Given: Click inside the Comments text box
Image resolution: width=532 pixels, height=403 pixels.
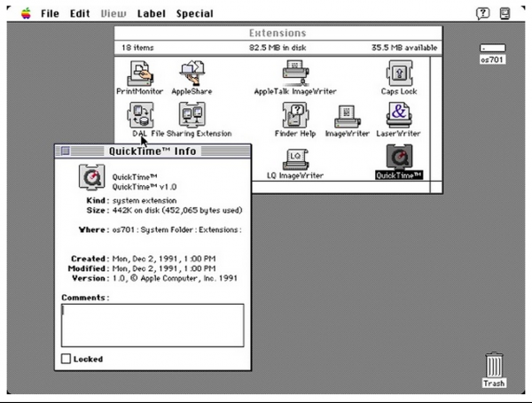Looking at the screenshot, I should click(152, 324).
